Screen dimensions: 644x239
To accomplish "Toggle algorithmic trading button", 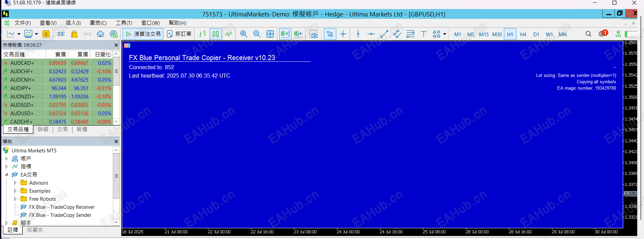I will [143, 34].
